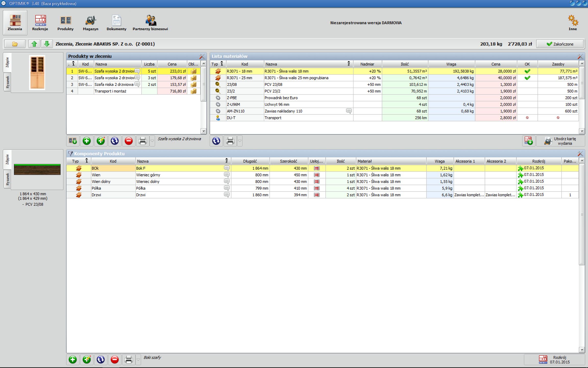The width and height of the screenshot is (588, 368).
Task: Switch to the Rysunek tab
Action: coord(7,82)
